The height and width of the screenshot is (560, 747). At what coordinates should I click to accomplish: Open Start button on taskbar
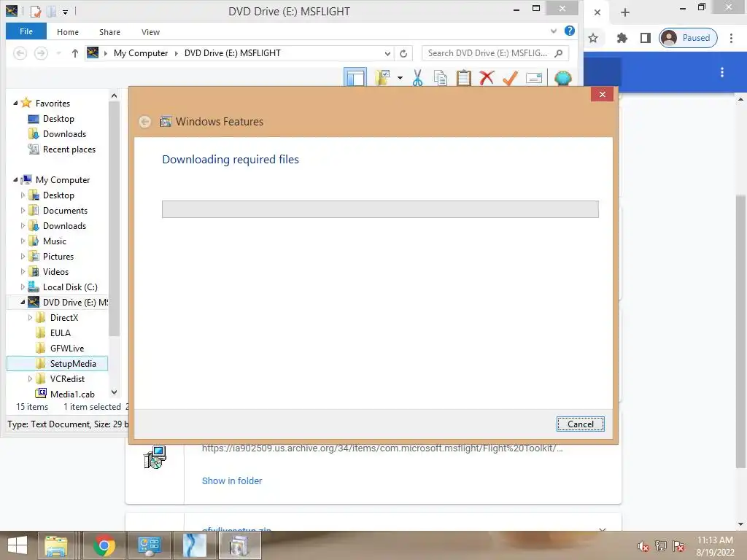click(18, 545)
